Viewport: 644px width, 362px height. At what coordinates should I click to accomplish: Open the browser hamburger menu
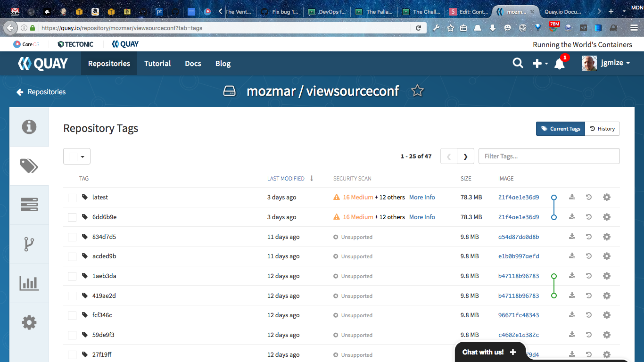(634, 28)
